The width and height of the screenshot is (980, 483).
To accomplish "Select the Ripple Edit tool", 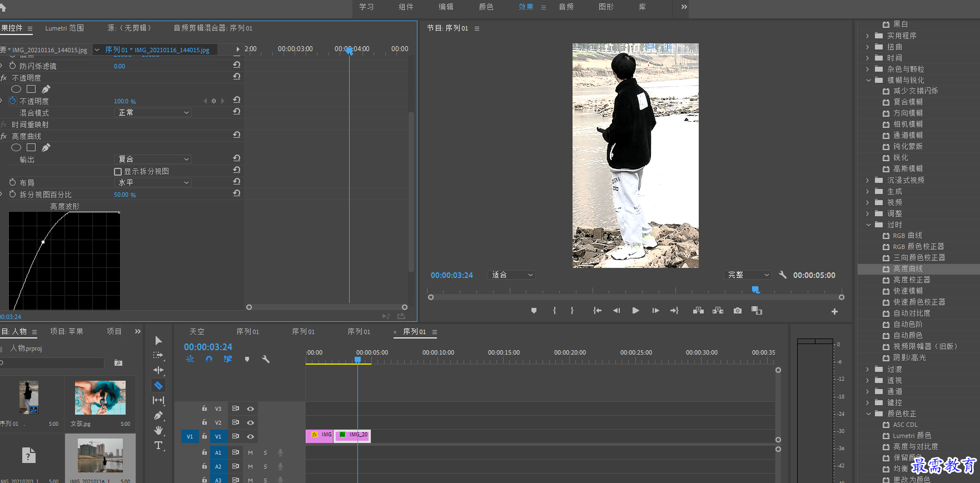I will pos(158,370).
